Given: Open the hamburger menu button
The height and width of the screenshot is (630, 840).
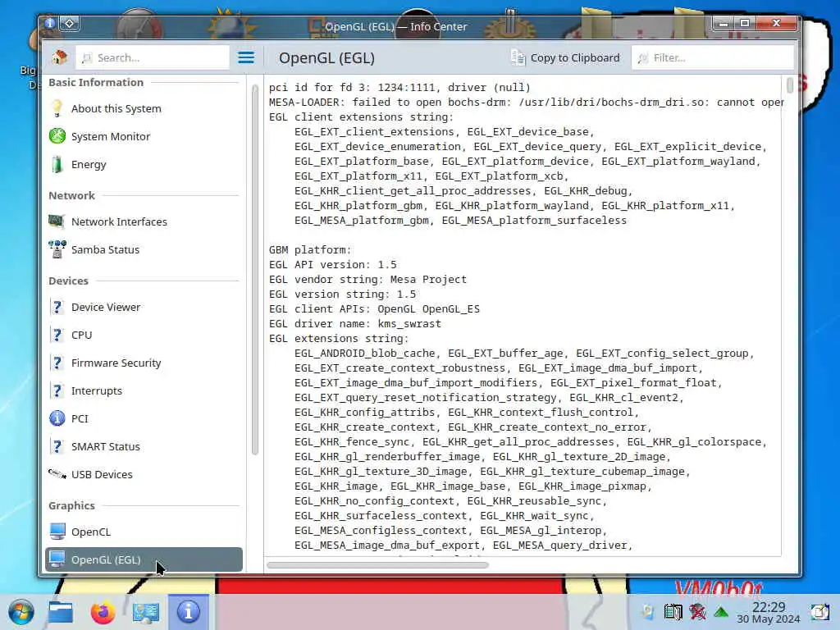Looking at the screenshot, I should pyautogui.click(x=246, y=57).
